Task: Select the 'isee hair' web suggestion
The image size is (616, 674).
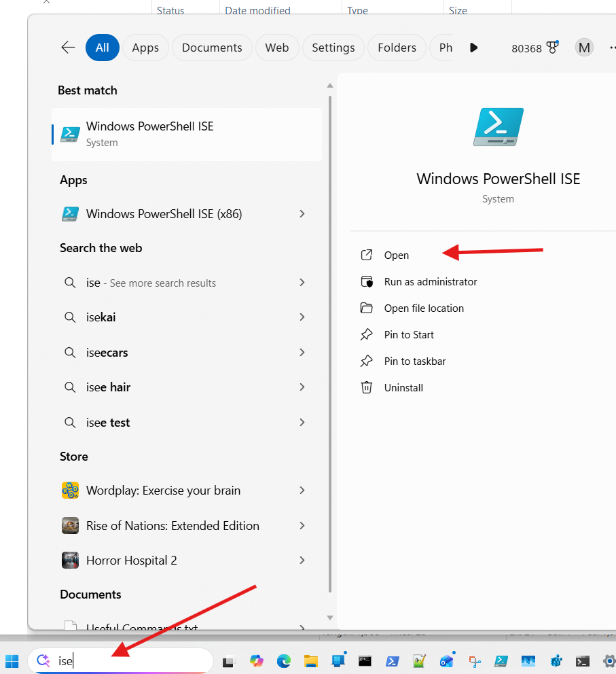Action: click(108, 387)
